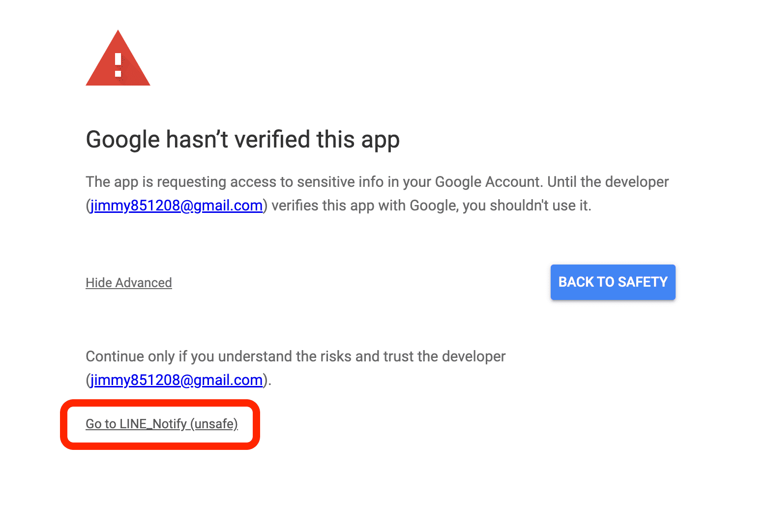
Task: Click developer email link under the risks notice
Action: coord(177,380)
